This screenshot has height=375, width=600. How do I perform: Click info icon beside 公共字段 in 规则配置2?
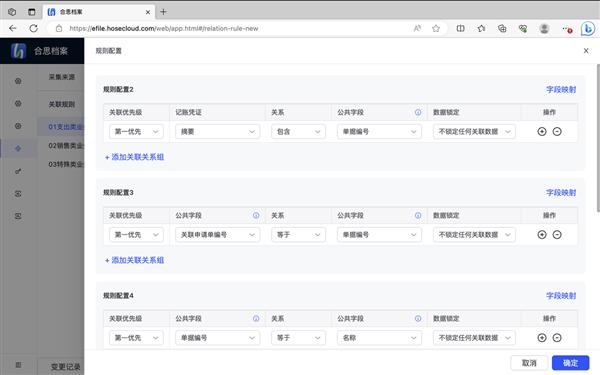tap(418, 112)
